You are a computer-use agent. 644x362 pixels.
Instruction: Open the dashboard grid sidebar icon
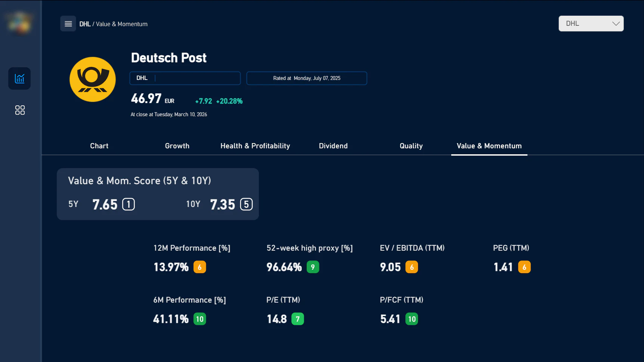(x=20, y=110)
